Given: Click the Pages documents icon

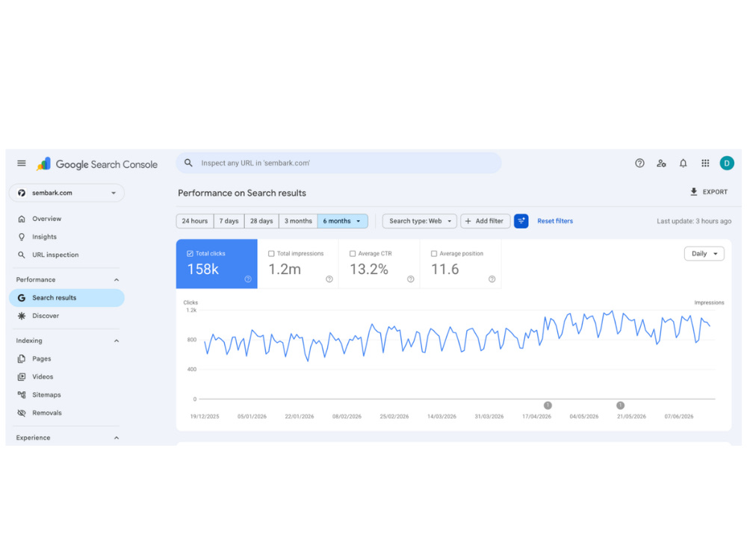Looking at the screenshot, I should (x=22, y=358).
